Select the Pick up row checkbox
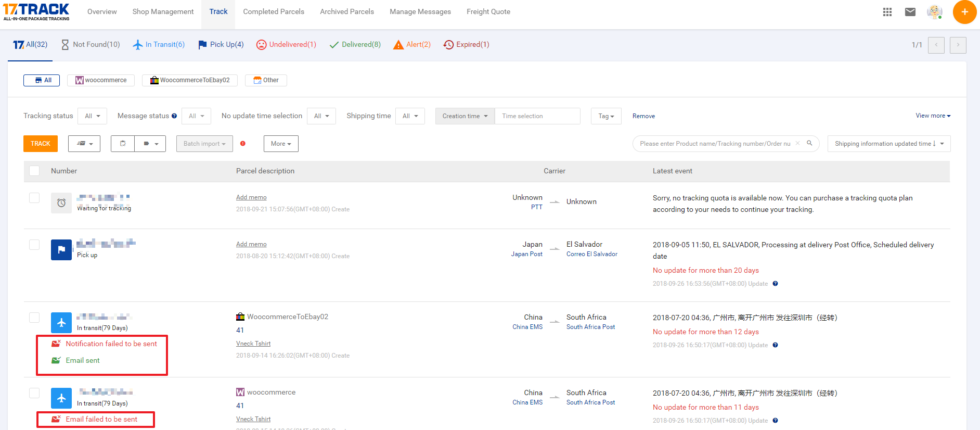 tap(34, 245)
